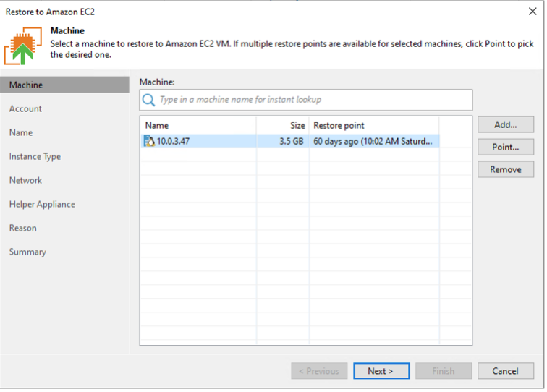Viewport: 547px width, 392px height.
Task: Click the disabled Finish button
Action: (x=444, y=371)
